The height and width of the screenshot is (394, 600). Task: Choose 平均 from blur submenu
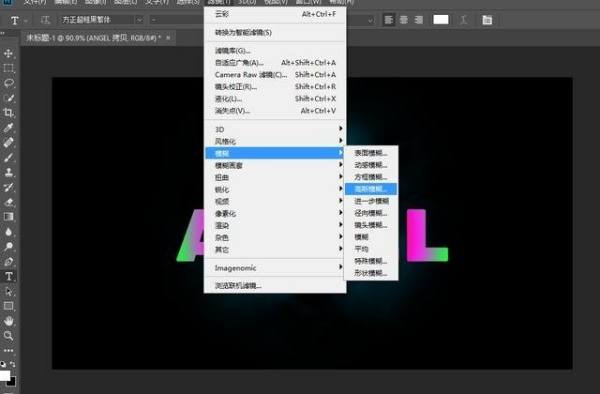click(x=371, y=249)
